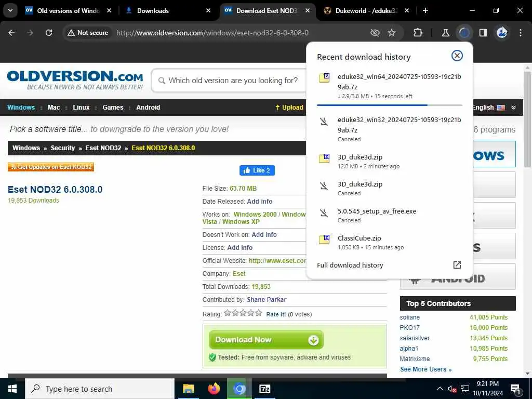
Task: Click the Rate It! link
Action: click(276, 314)
